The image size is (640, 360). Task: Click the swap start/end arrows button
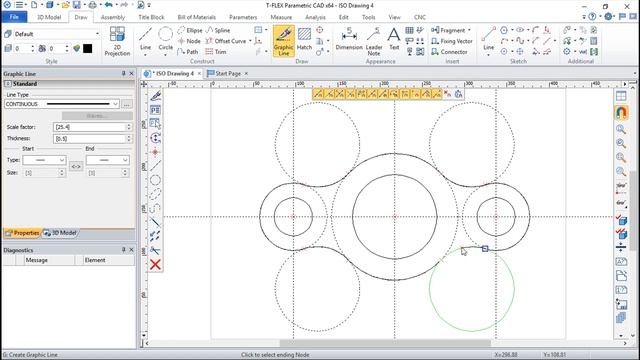pos(76,167)
